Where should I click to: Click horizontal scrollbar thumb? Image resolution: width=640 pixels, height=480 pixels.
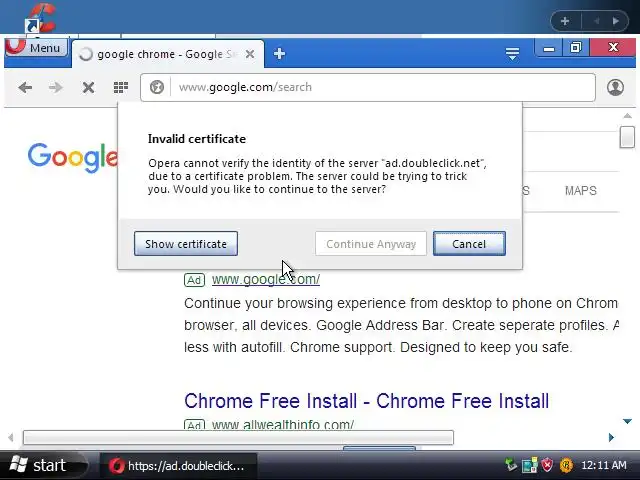[238, 438]
